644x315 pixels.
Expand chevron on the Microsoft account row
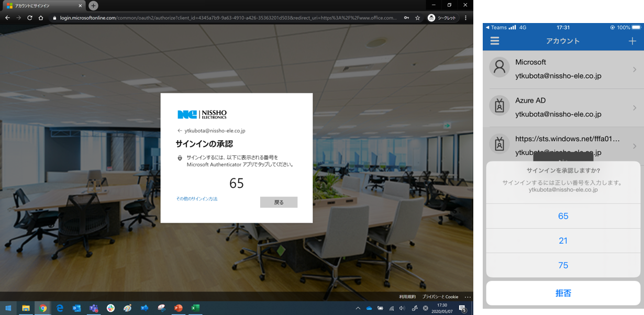(635, 69)
